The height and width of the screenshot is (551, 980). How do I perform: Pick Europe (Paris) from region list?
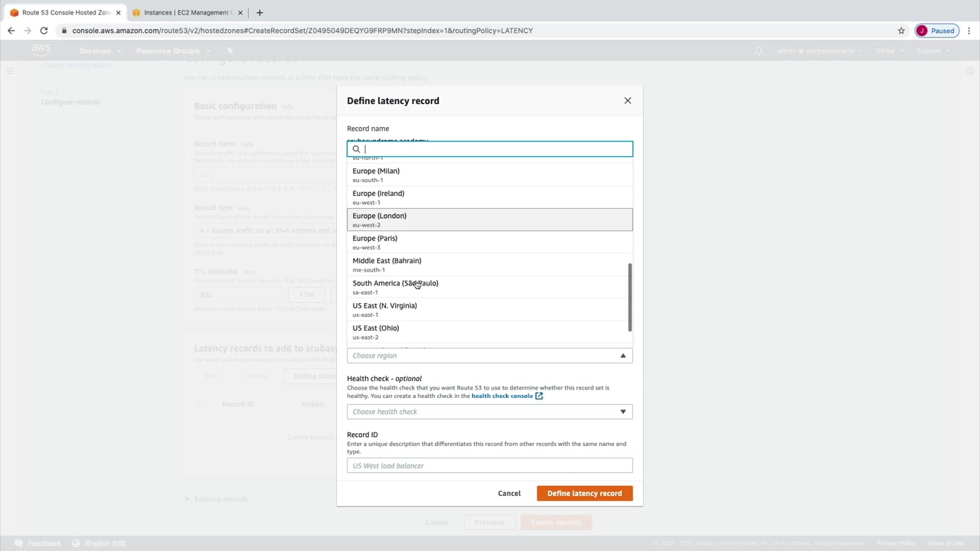click(x=490, y=242)
